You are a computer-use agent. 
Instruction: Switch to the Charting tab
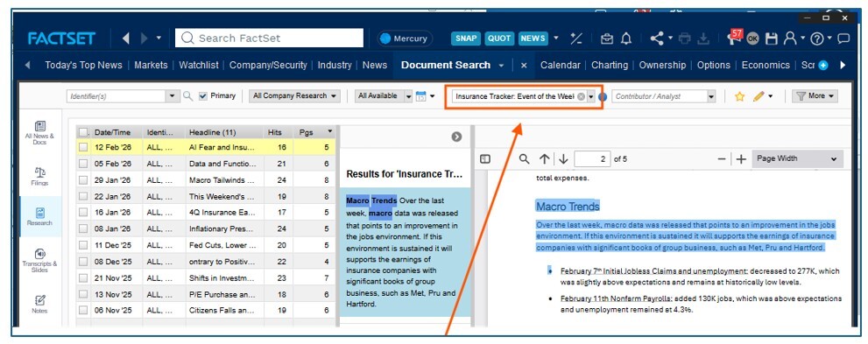point(610,65)
